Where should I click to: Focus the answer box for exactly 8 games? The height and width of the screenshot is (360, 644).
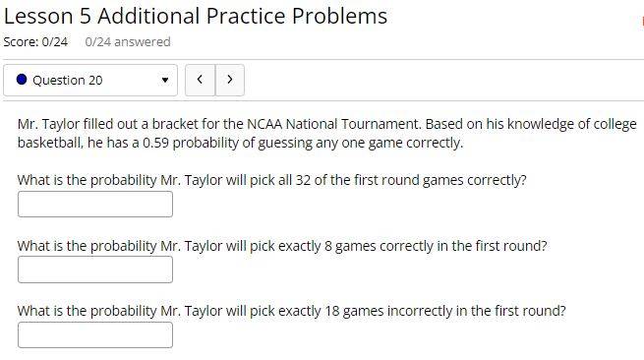[95, 270]
